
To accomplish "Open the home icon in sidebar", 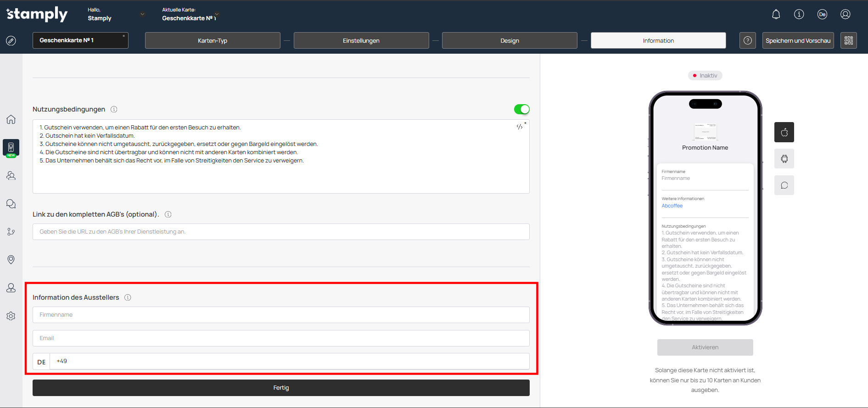I will (x=11, y=119).
